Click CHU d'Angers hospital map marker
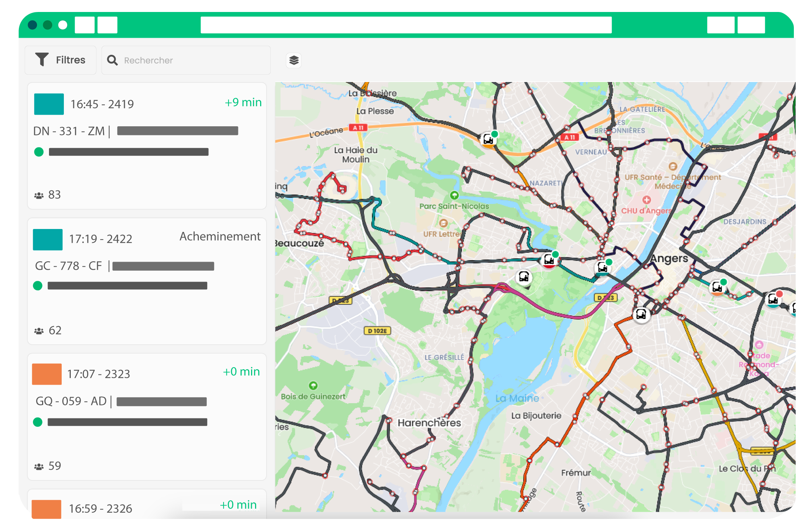The height and width of the screenshot is (532, 812). coord(647,200)
